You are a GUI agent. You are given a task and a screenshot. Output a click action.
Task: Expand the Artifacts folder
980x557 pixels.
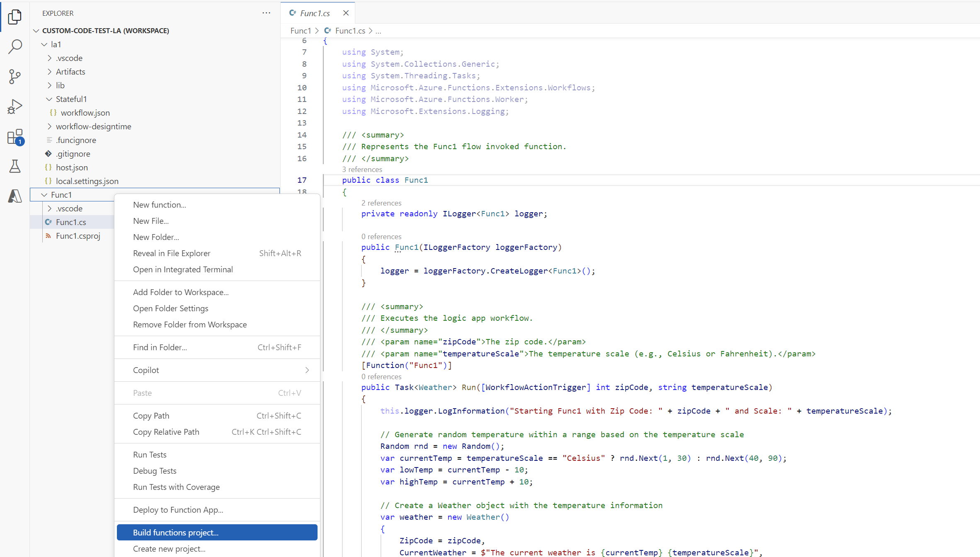[70, 71]
